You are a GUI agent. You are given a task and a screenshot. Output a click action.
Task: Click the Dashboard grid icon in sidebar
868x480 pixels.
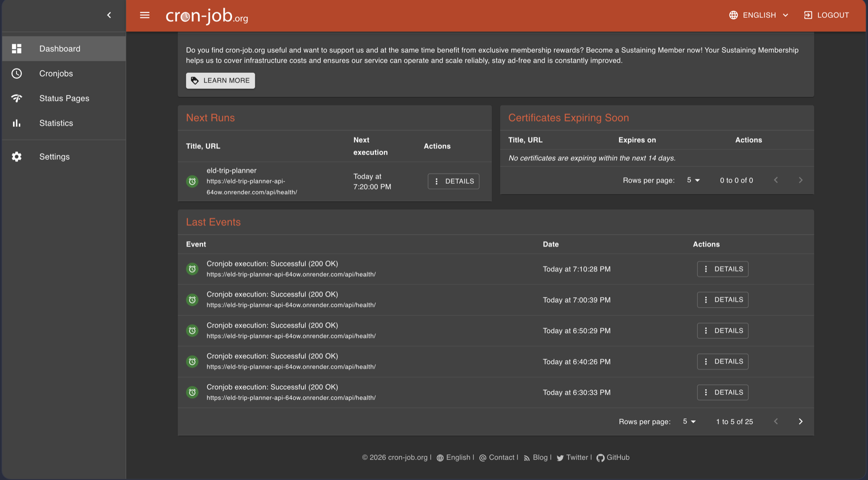pos(17,49)
